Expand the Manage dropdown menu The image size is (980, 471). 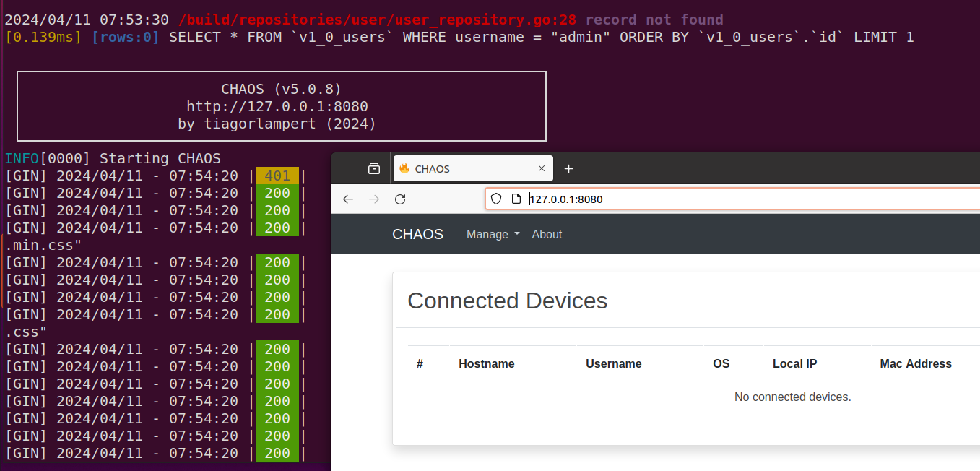tap(493, 234)
